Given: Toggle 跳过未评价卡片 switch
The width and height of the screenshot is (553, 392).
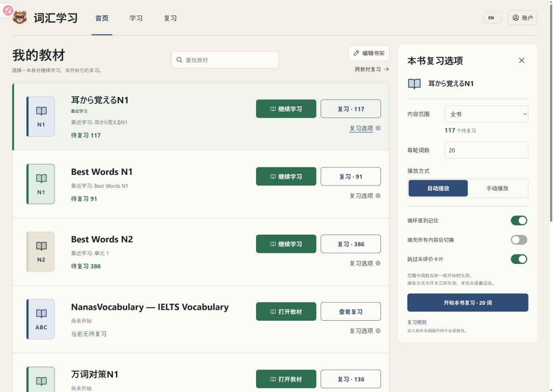Looking at the screenshot, I should tap(519, 259).
